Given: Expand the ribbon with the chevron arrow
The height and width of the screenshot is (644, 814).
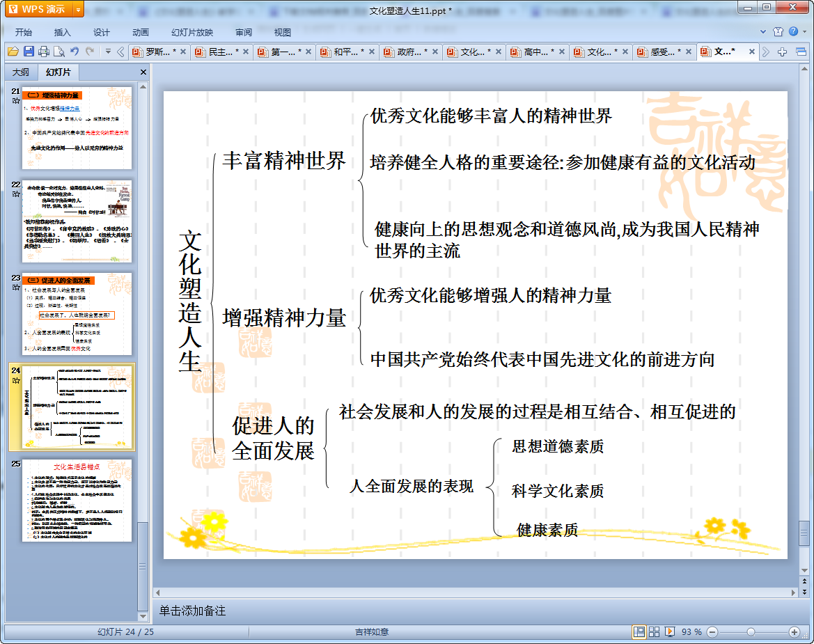Looking at the screenshot, I should tap(763, 31).
